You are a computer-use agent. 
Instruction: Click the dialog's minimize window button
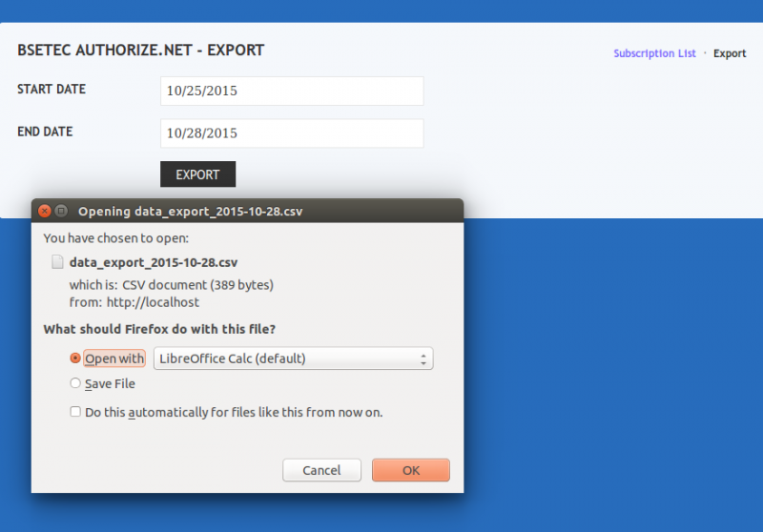point(61,211)
